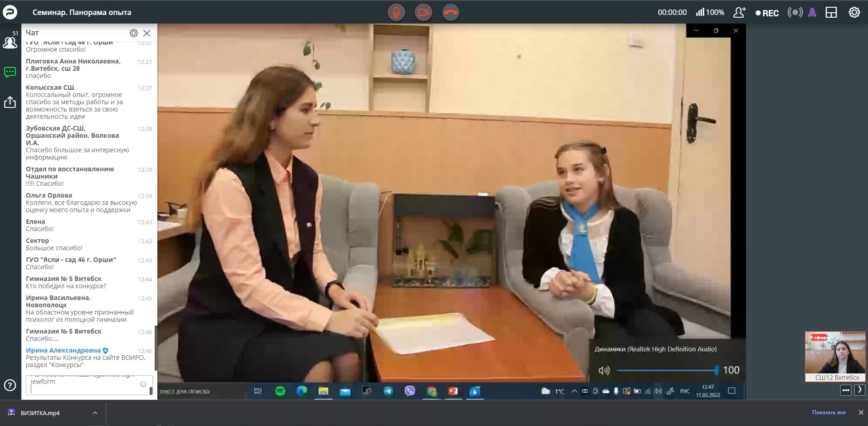Image resolution: width=868 pixels, height=426 pixels.
Task: Open the webinar logo menu
Action: click(x=10, y=12)
